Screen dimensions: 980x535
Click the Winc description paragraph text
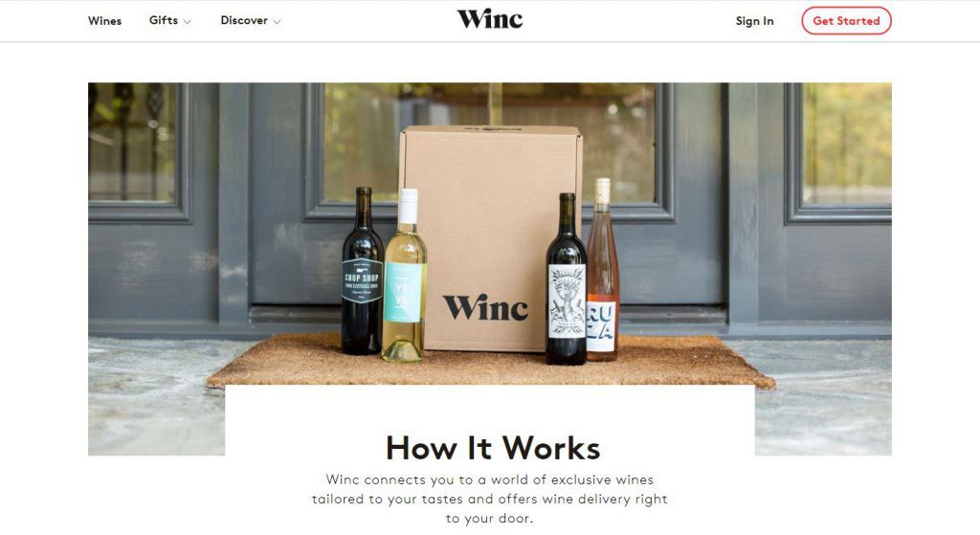(490, 499)
